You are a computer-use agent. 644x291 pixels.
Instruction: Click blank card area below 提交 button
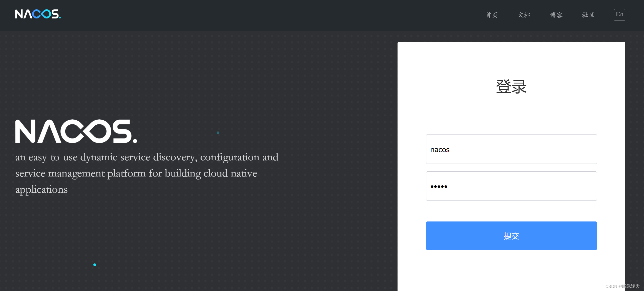(x=511, y=271)
